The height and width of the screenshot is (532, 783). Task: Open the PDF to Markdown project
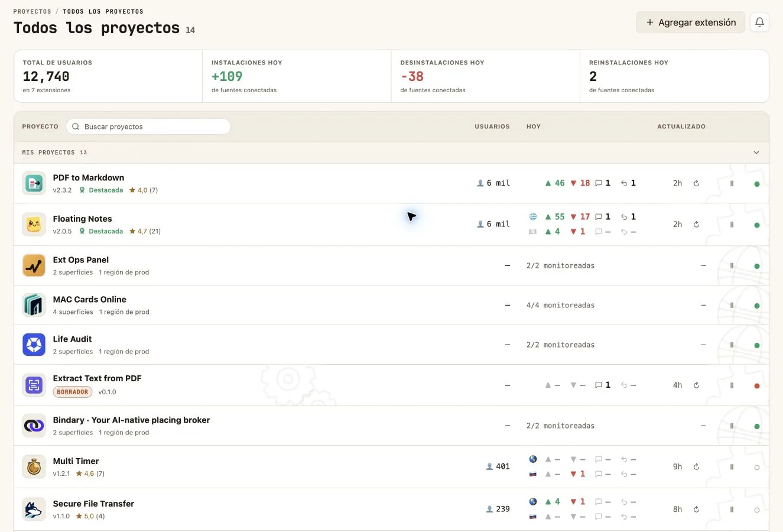click(89, 177)
